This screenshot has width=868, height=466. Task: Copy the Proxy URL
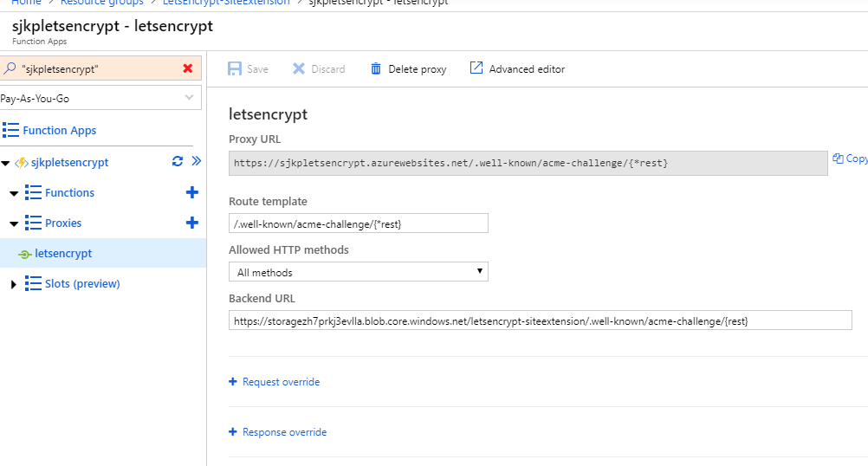850,159
